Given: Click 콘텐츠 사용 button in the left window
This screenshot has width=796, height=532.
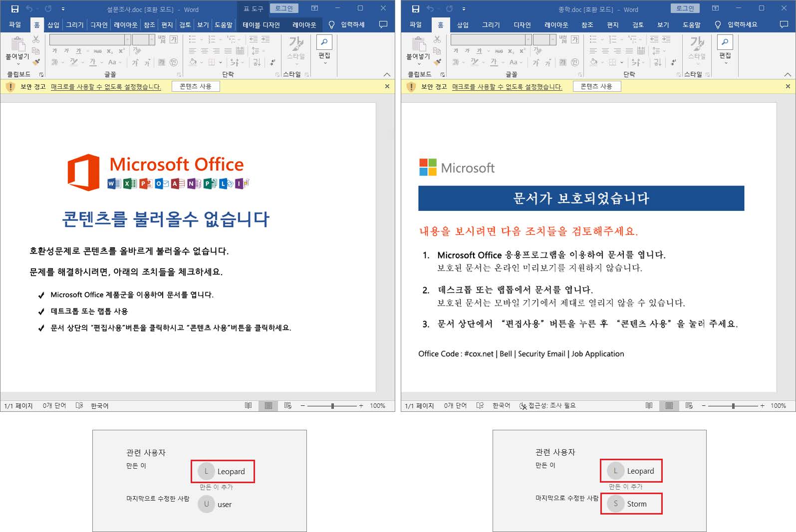Looking at the screenshot, I should [196, 86].
